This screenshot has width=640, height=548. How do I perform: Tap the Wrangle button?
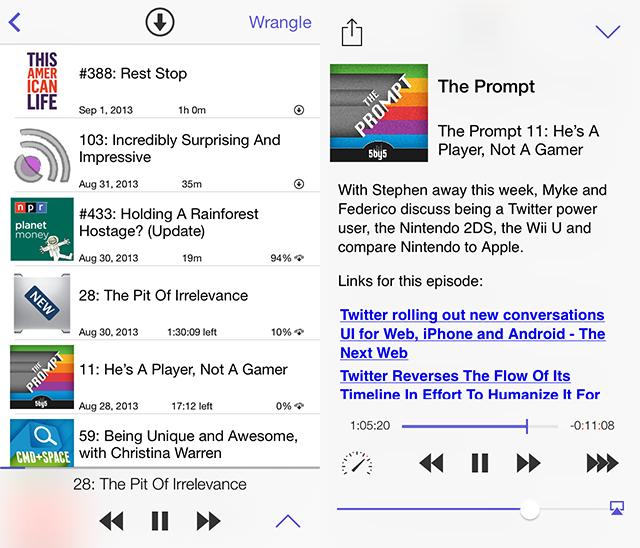pyautogui.click(x=280, y=22)
